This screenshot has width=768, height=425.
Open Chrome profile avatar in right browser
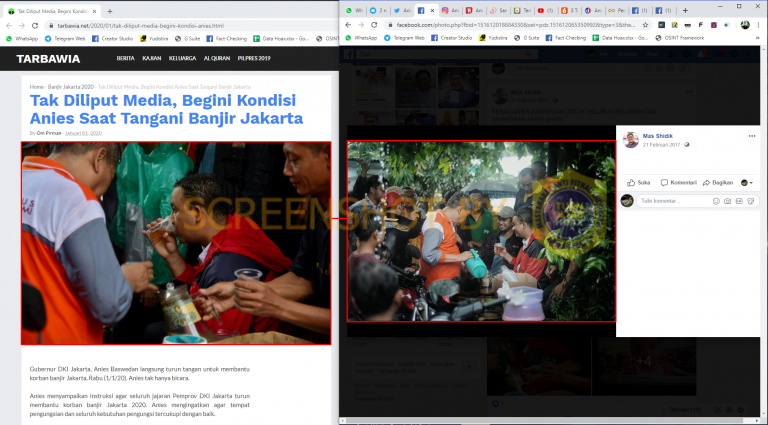(x=745, y=25)
